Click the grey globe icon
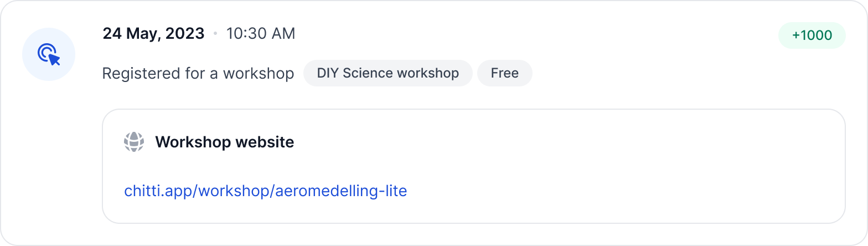 coord(133,142)
